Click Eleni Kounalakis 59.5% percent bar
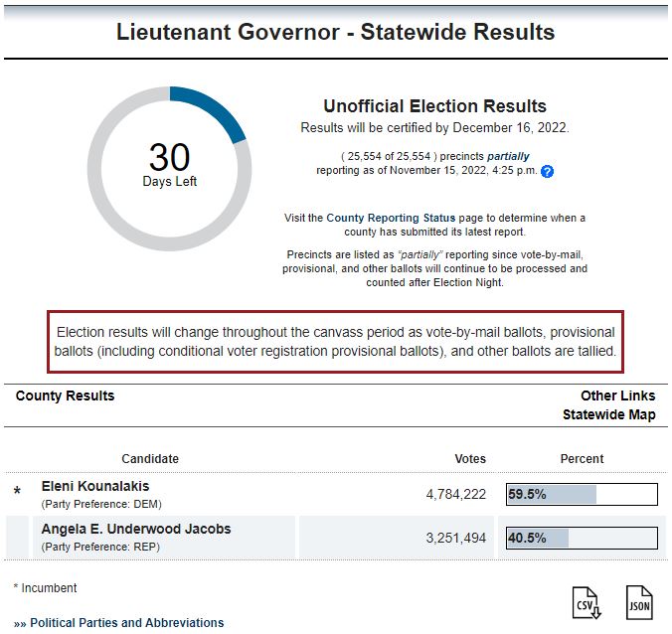This screenshot has width=672, height=634. [x=582, y=494]
